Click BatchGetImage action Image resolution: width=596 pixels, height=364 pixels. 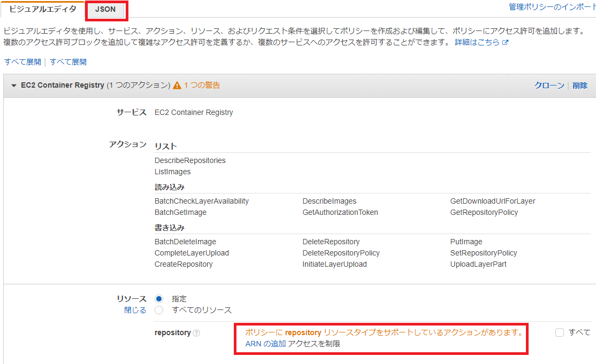pyautogui.click(x=180, y=212)
